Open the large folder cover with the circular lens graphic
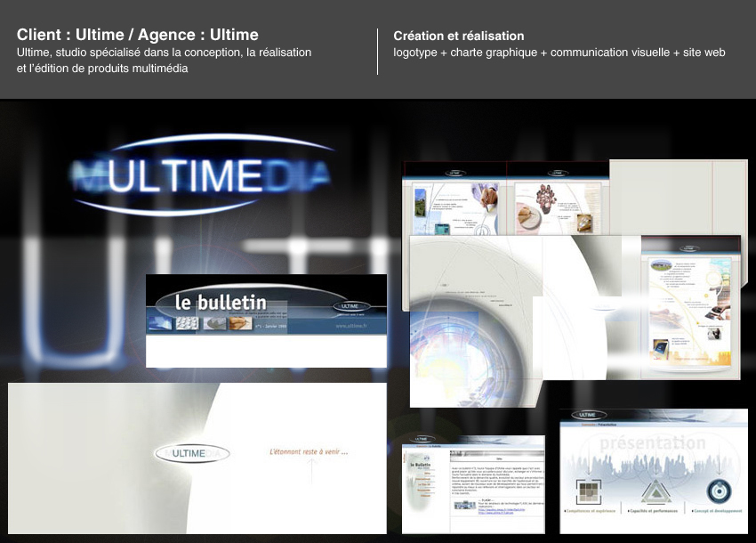This screenshot has width=756, height=543. (476, 321)
